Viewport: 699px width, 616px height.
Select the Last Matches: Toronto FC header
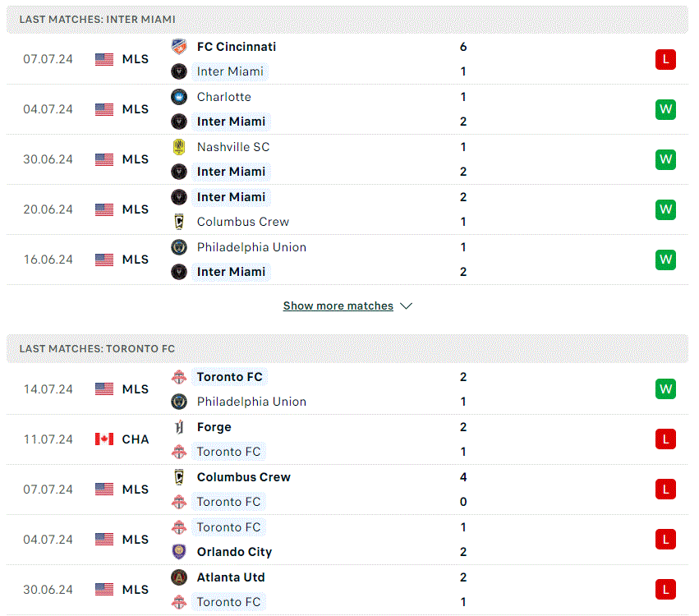[x=347, y=348]
